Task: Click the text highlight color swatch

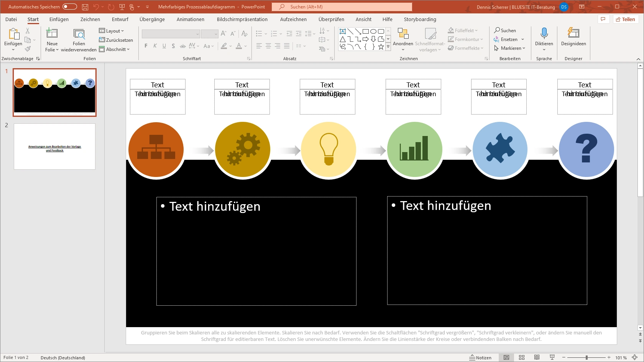Action: [x=224, y=46]
